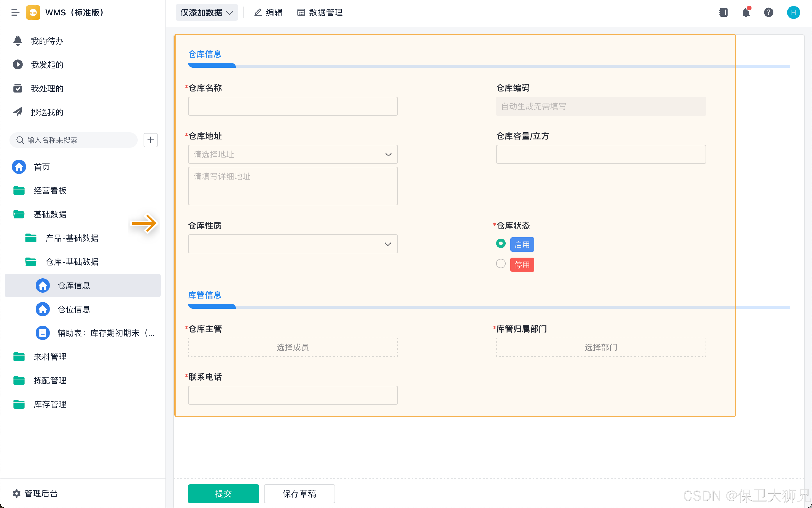Viewport: 812px width, 508px height.
Task: Click the 经营看板 folder icon
Action: click(x=19, y=190)
